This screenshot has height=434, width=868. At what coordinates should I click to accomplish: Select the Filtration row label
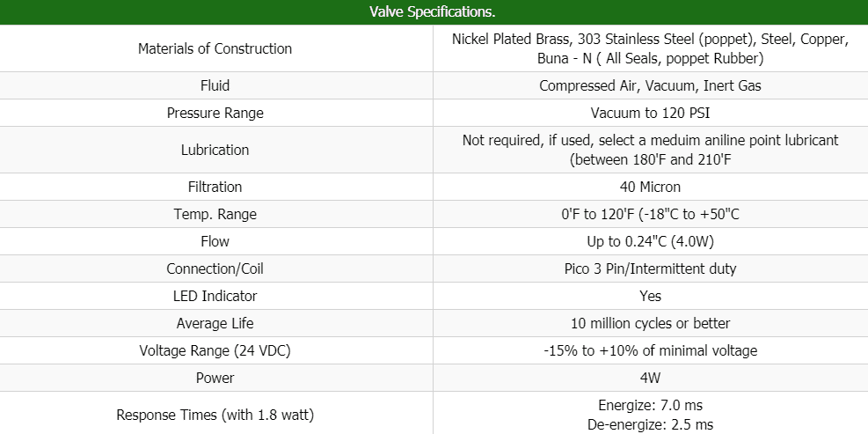coord(215,187)
